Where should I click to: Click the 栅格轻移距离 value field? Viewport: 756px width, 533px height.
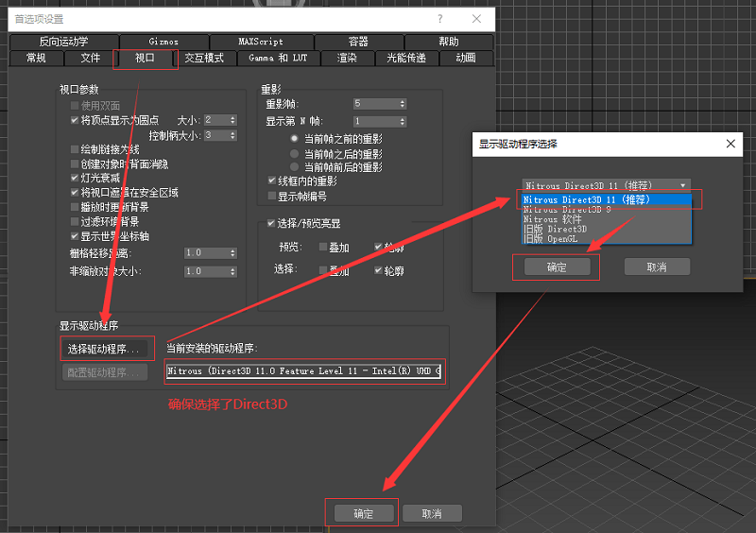click(x=207, y=253)
